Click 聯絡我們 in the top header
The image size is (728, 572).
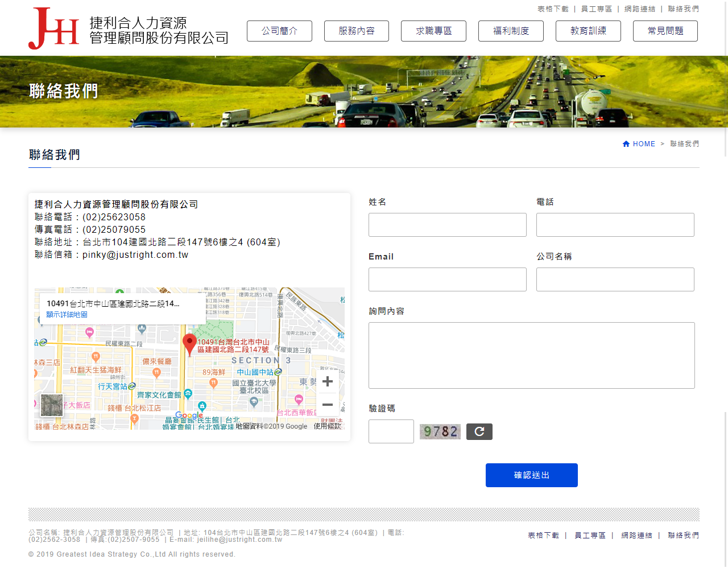click(684, 9)
